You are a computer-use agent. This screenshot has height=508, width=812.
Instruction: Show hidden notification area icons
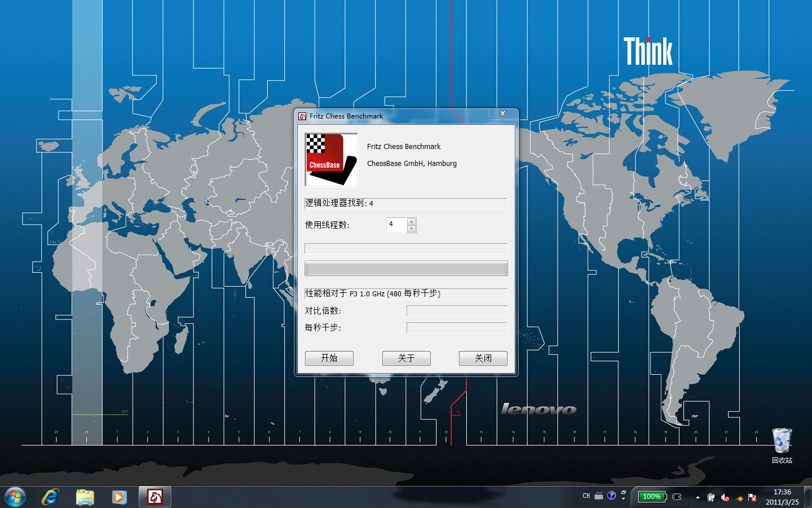click(x=698, y=497)
